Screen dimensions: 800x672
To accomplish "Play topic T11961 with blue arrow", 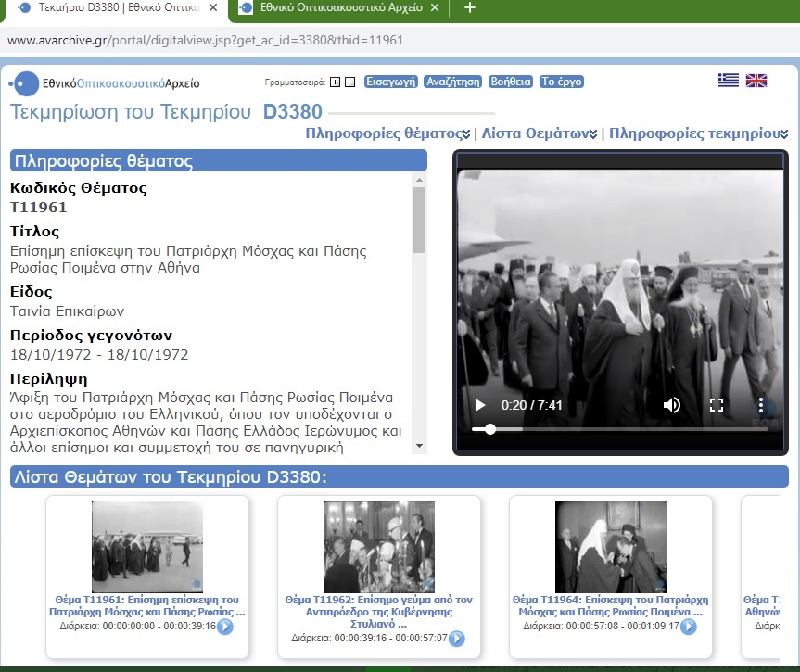I will click(225, 626).
